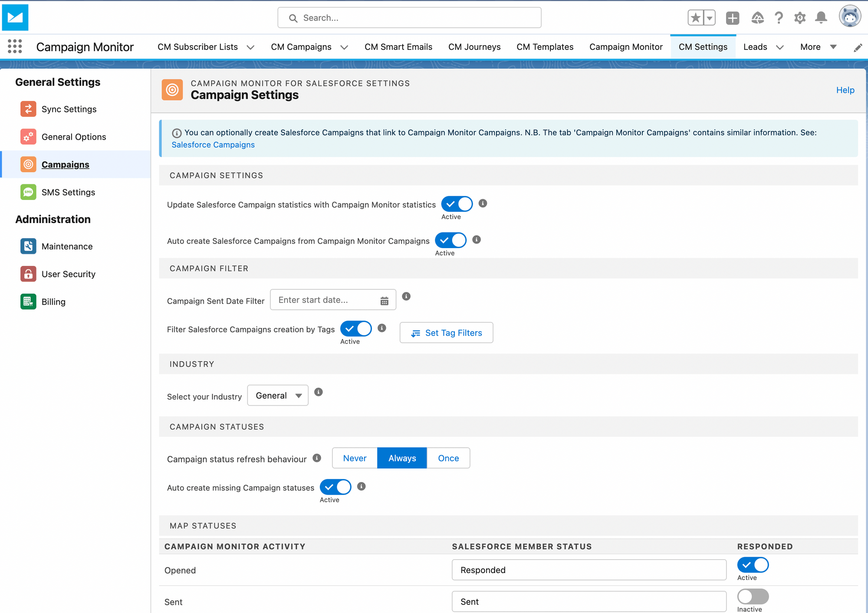The image size is (868, 613).
Task: Open the Billing page
Action: pyautogui.click(x=53, y=302)
